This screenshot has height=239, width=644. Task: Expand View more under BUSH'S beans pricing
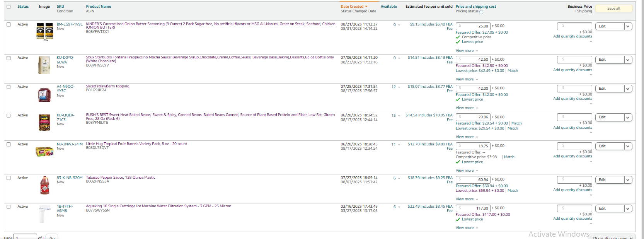[x=467, y=137]
